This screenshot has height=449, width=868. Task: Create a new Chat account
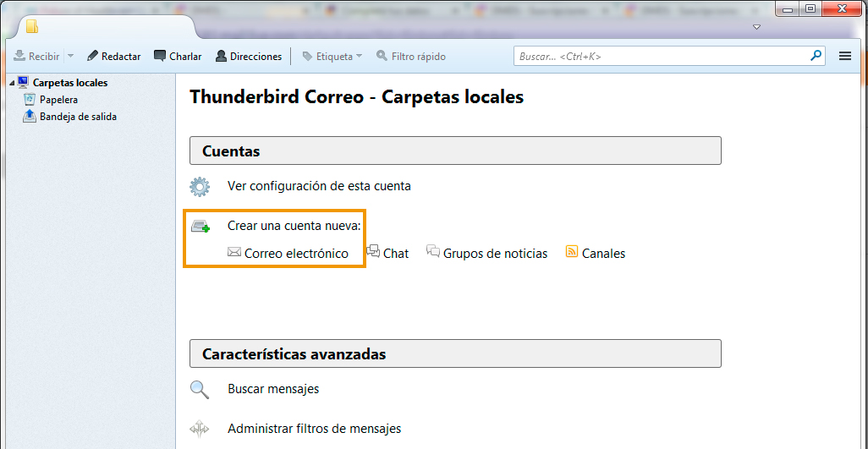396,254
